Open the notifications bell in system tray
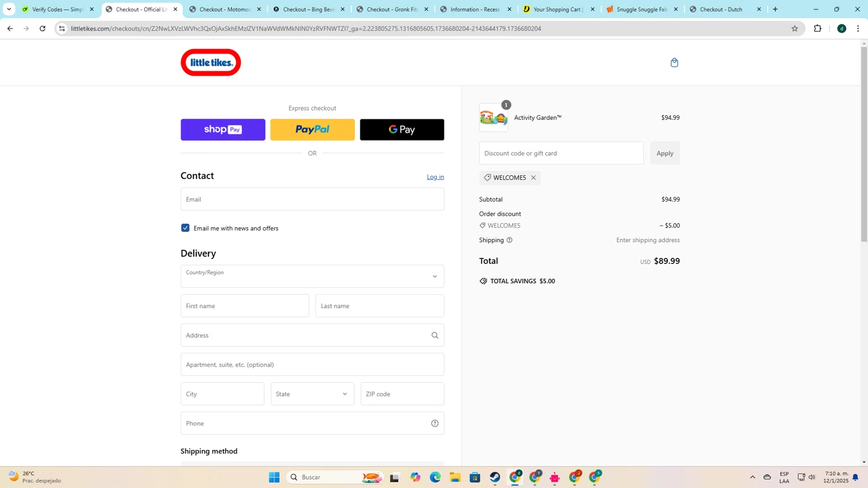868x488 pixels. pos(855,477)
